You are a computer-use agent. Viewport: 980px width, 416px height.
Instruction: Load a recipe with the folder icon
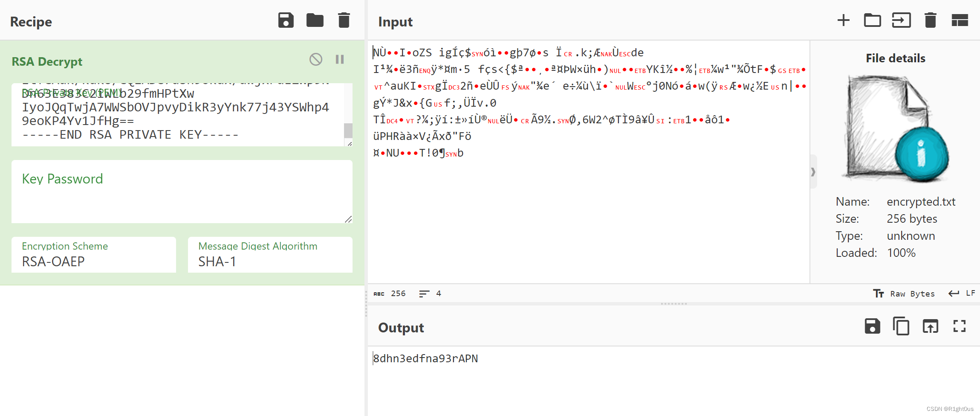(x=315, y=20)
